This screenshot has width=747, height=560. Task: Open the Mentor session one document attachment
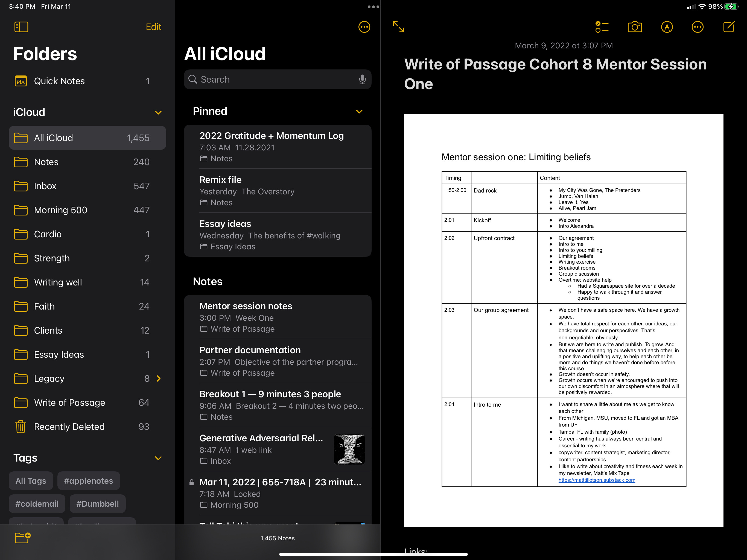pyautogui.click(x=564, y=320)
